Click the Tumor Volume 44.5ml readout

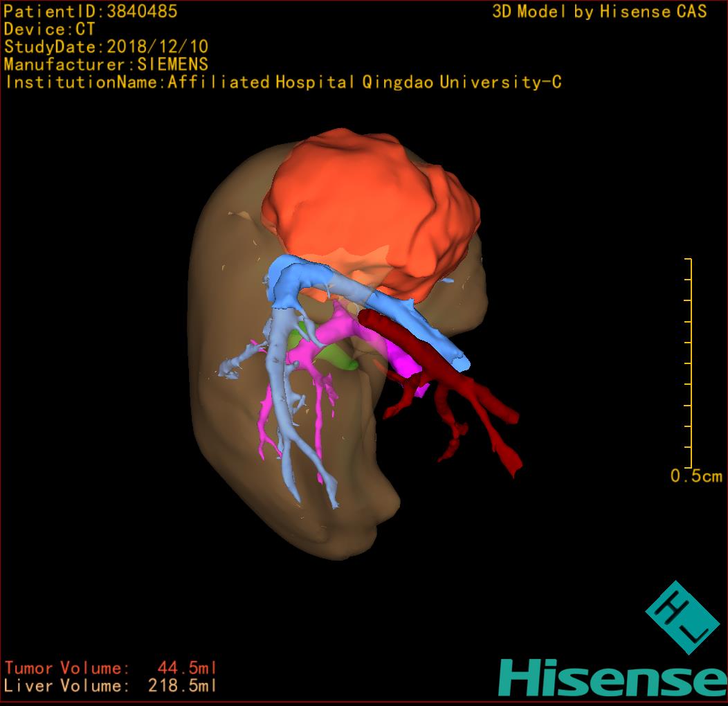coord(110,668)
